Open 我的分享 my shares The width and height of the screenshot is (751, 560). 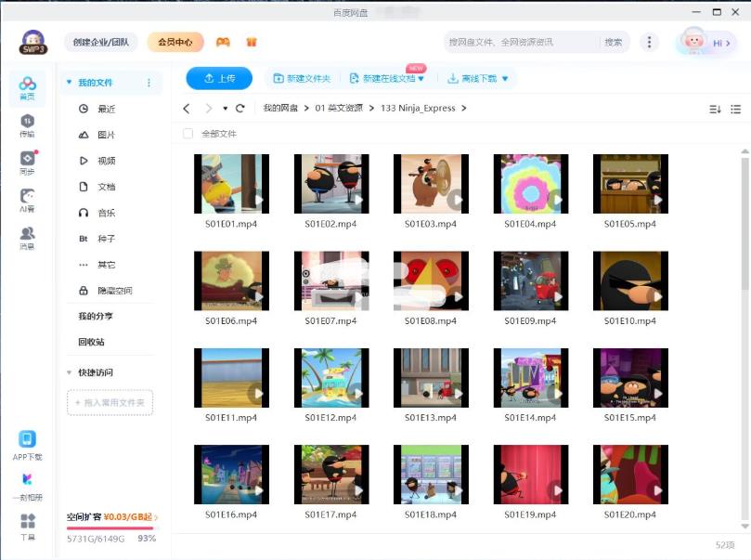pos(96,316)
